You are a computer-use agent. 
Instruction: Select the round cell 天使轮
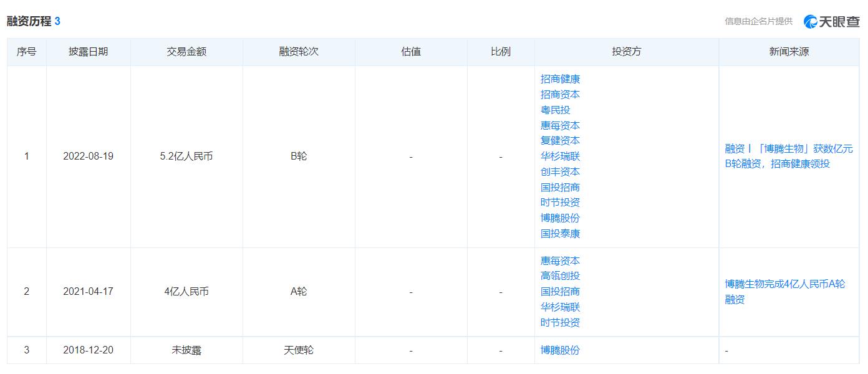[299, 350]
